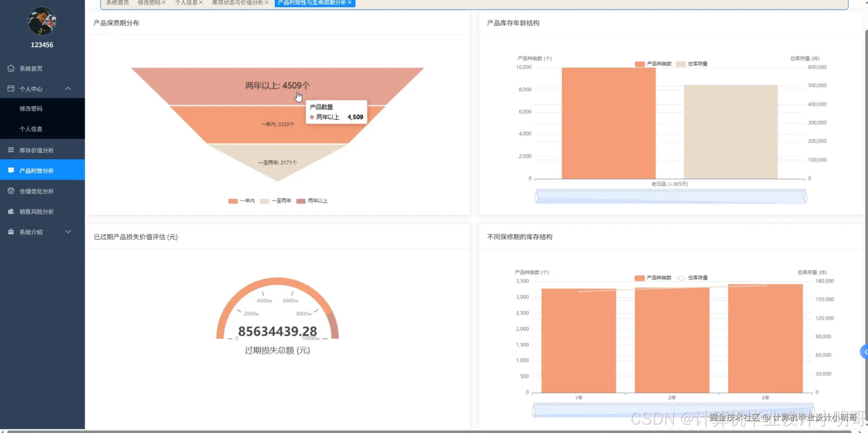The image size is (868, 433).
Task: Click the 销售风险分析 icon in sidebar
Action: tap(11, 211)
